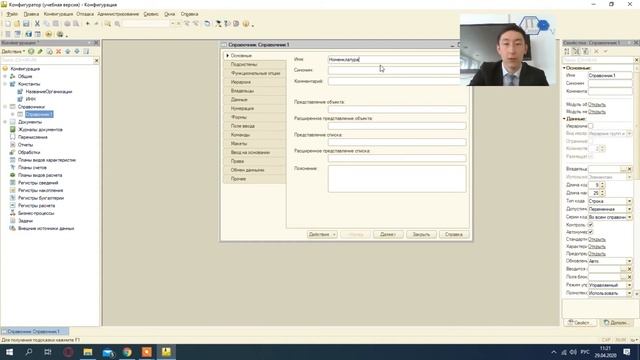640x360 pixels.
Task: Click the Undo arrow toolbar icon
Action: (87, 24)
